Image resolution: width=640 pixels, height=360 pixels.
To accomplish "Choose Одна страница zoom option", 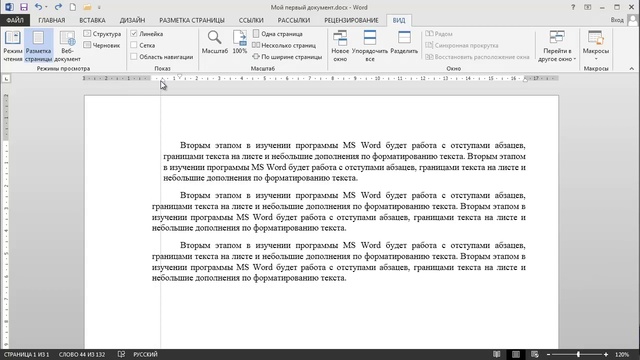I will pos(278,34).
